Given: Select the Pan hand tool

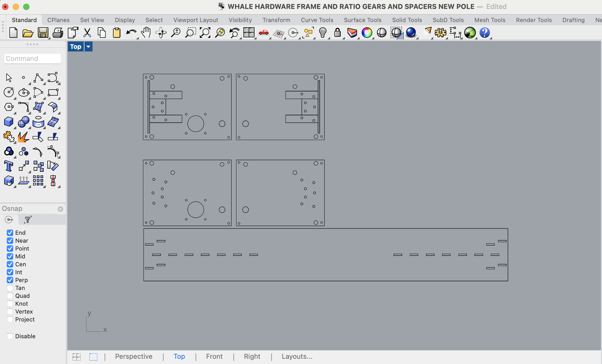Looking at the screenshot, I should [146, 33].
